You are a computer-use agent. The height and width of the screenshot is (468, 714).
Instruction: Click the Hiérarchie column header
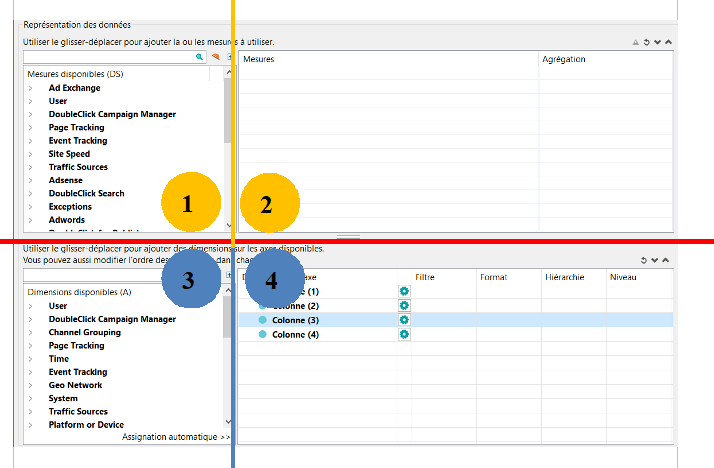tap(566, 276)
